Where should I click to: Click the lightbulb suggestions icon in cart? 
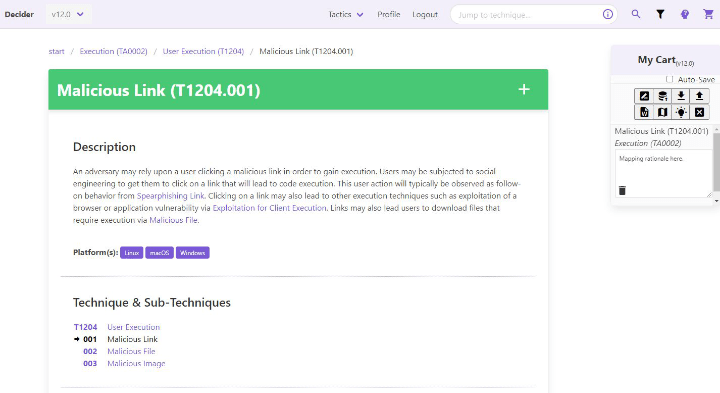(x=681, y=112)
